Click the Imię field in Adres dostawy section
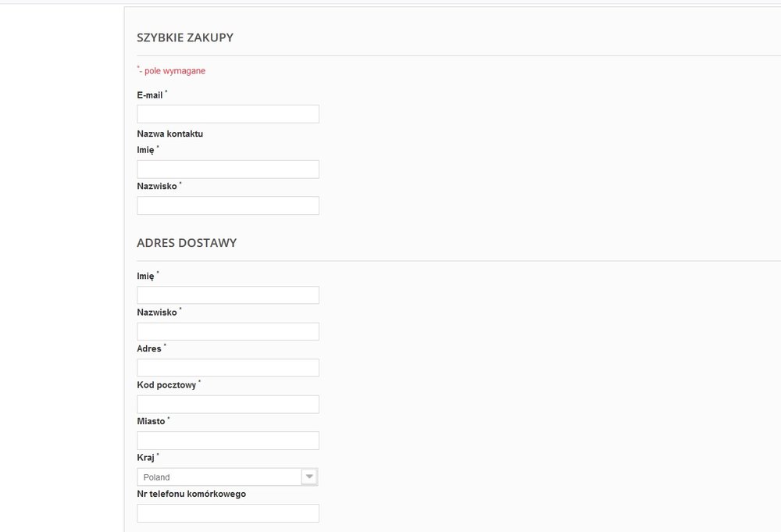Image resolution: width=781 pixels, height=532 pixels. tap(227, 295)
